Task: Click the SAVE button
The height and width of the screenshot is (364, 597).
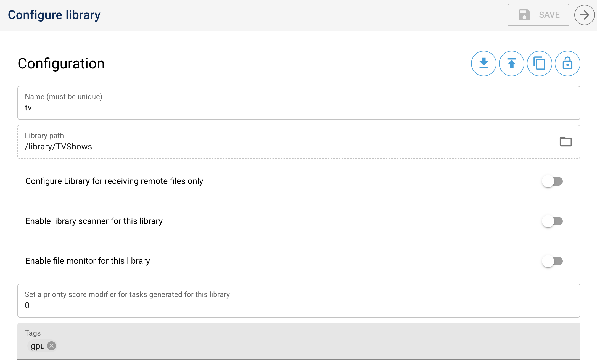Action: tap(538, 15)
